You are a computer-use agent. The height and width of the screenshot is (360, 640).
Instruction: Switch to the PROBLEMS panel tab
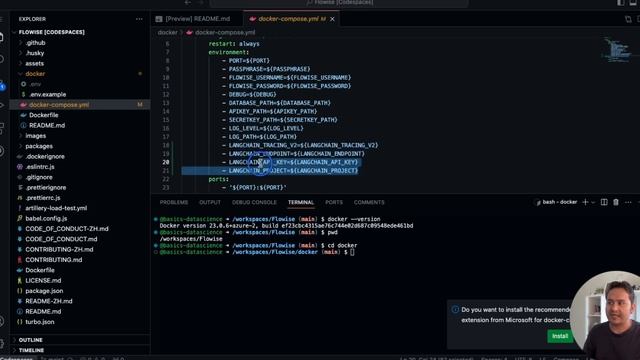174,202
